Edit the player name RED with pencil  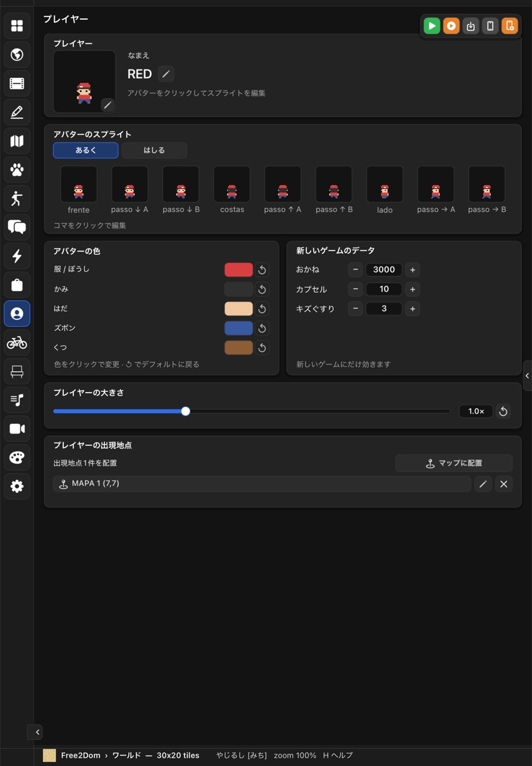coord(166,74)
